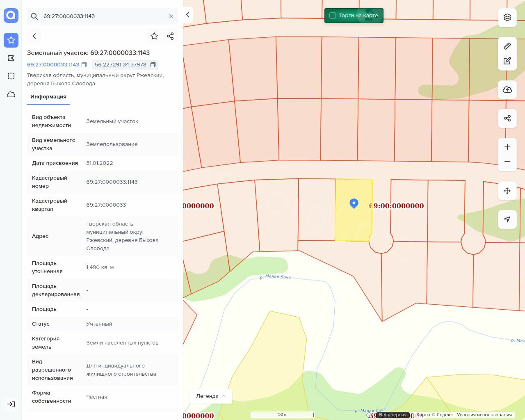Image resolution: width=525 pixels, height=420 pixels.
Task: Clear the search field text
Action: (x=171, y=16)
